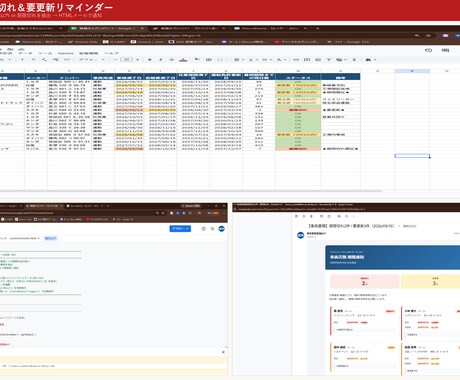Click the yellow needs-renewal summary box in email

pos(430,281)
